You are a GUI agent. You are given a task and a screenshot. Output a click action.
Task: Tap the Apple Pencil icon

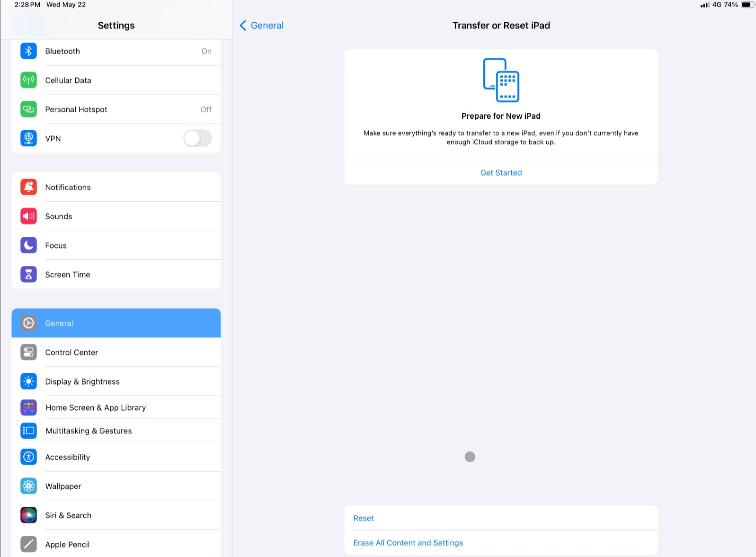click(28, 544)
